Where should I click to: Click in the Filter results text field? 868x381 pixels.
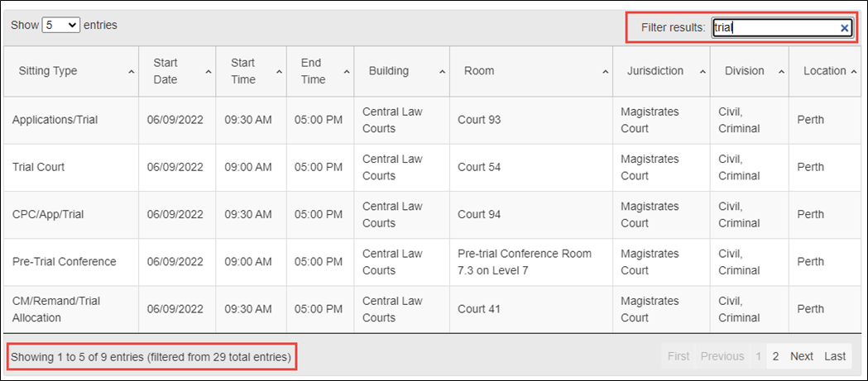coord(782,27)
